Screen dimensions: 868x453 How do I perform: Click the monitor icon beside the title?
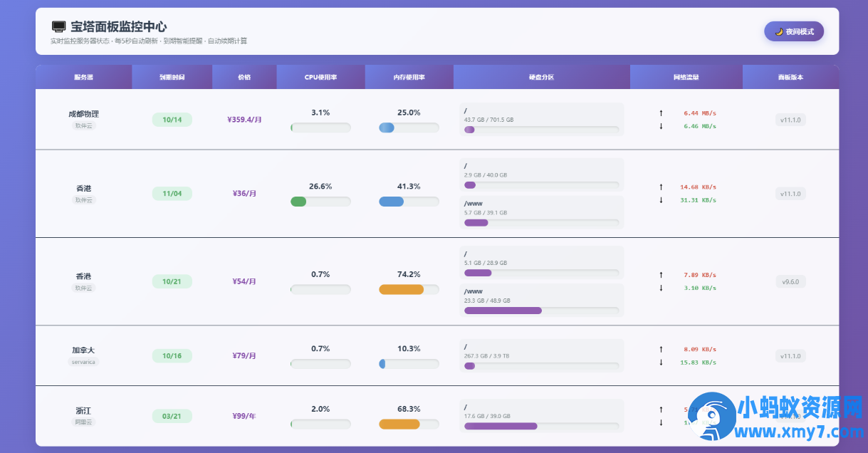point(58,27)
